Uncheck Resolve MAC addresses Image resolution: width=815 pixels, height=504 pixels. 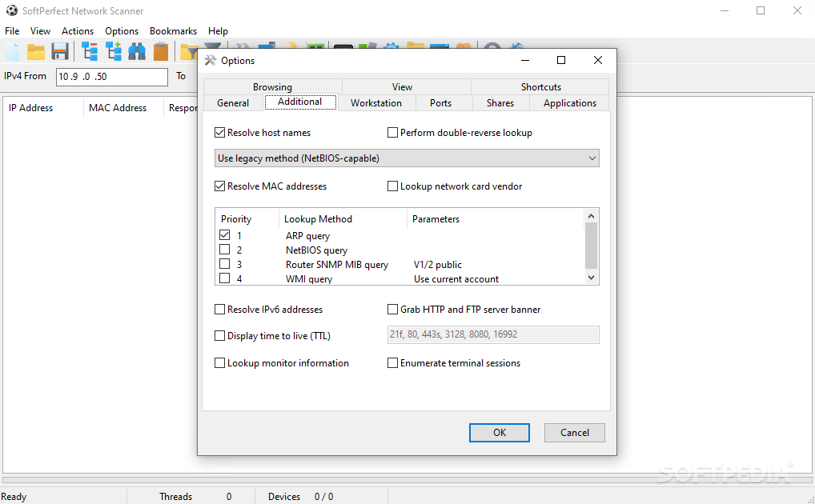click(220, 186)
